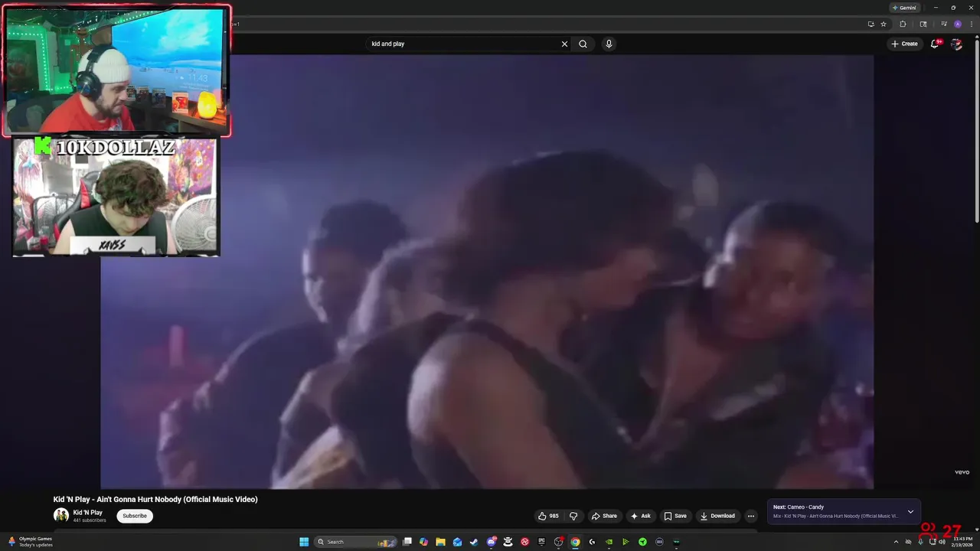This screenshot has width=980, height=551.
Task: Start voice search with the microphone icon
Action: [609, 44]
